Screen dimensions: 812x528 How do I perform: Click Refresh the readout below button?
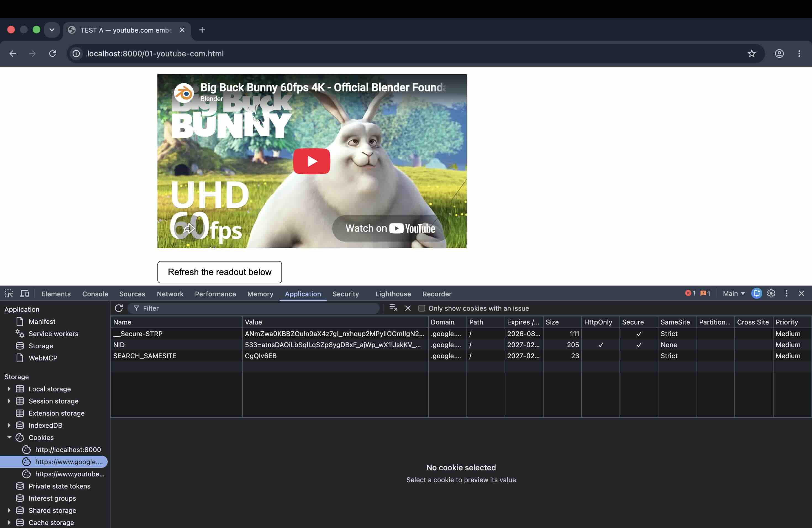click(x=219, y=272)
